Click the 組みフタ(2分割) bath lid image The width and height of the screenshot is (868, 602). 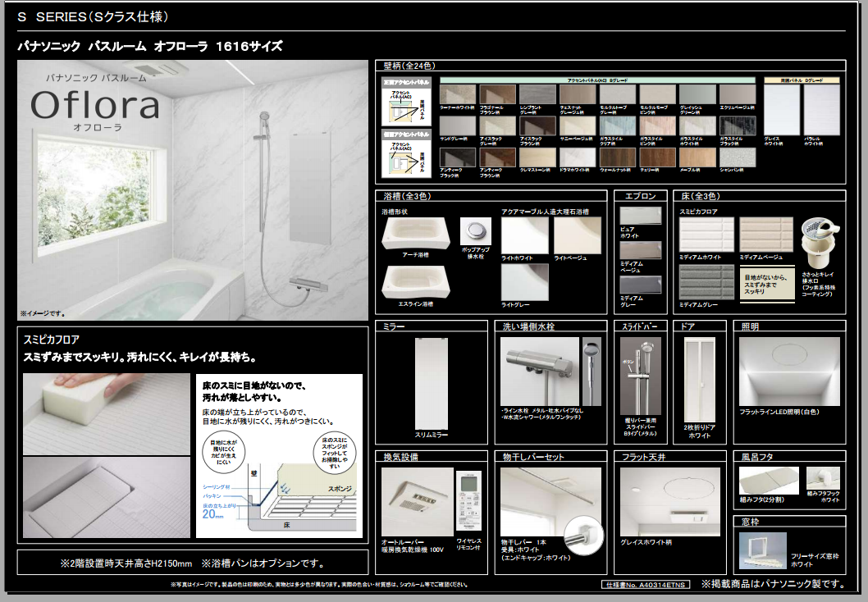[769, 481]
